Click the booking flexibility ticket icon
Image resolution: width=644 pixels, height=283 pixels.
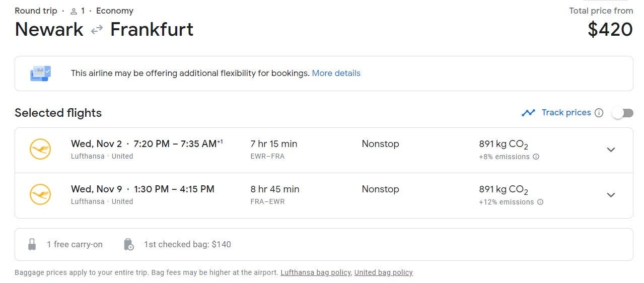tap(40, 74)
